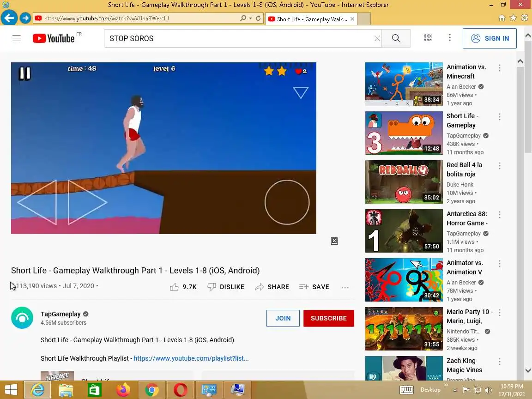This screenshot has width=532, height=399.
Task: Click the Action Center flag tray icon
Action: [x=466, y=390]
